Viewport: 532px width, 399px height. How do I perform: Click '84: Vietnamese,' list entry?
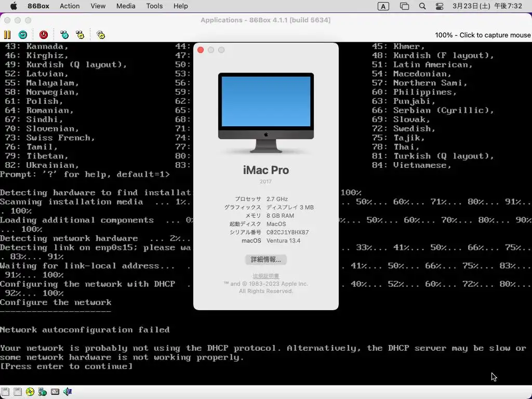coord(412,165)
